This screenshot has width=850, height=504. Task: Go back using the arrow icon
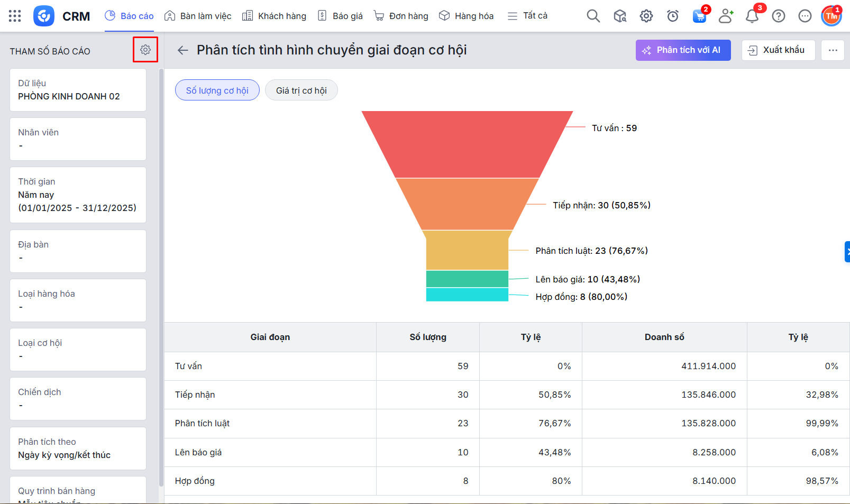[183, 50]
